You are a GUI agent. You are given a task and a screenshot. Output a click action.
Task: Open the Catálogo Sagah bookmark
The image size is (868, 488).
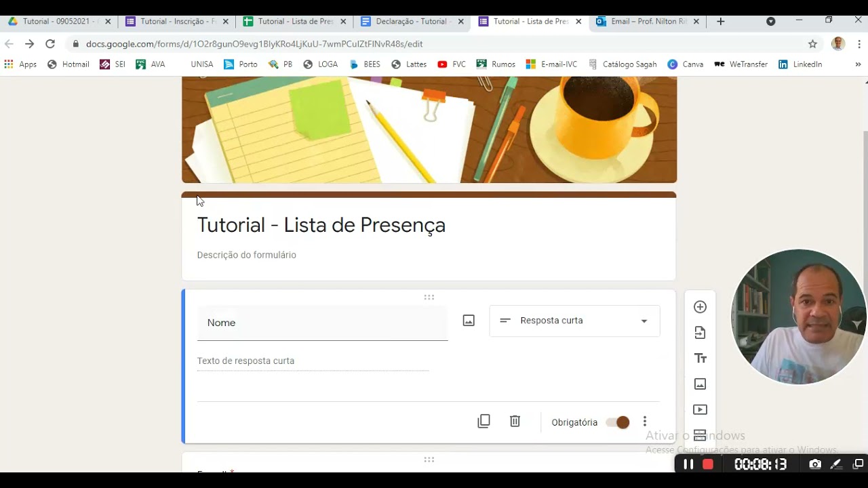click(x=623, y=64)
